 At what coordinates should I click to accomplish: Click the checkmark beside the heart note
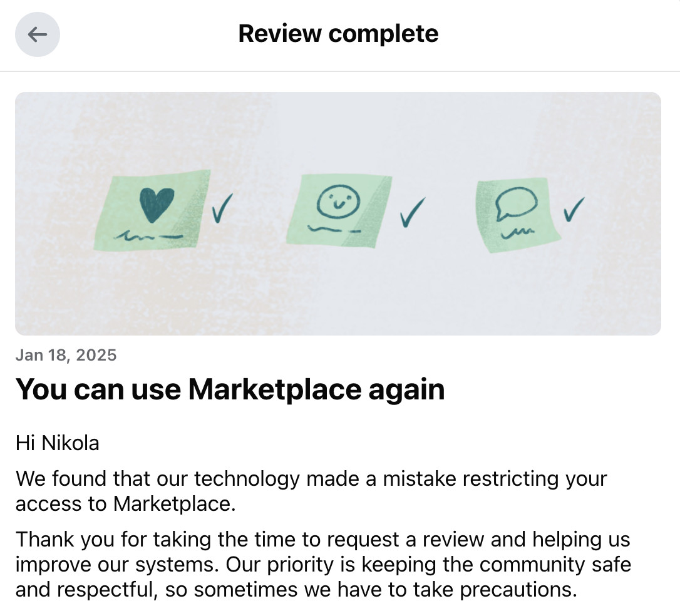tap(222, 208)
